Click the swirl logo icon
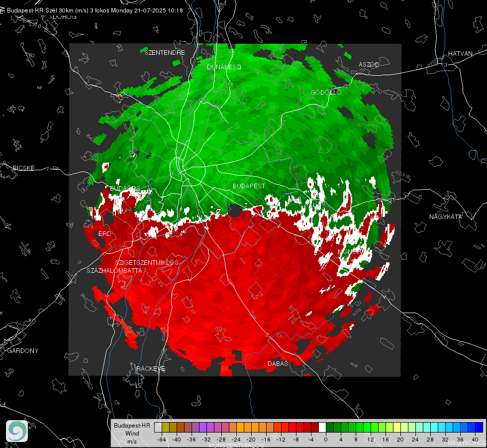Screen dimensions: 487x448 (17, 431)
